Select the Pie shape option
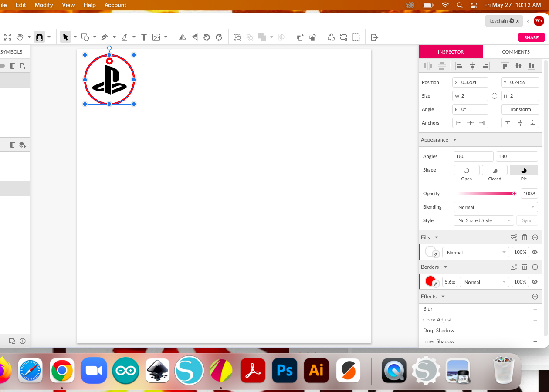The image size is (549, 392). coord(524,170)
